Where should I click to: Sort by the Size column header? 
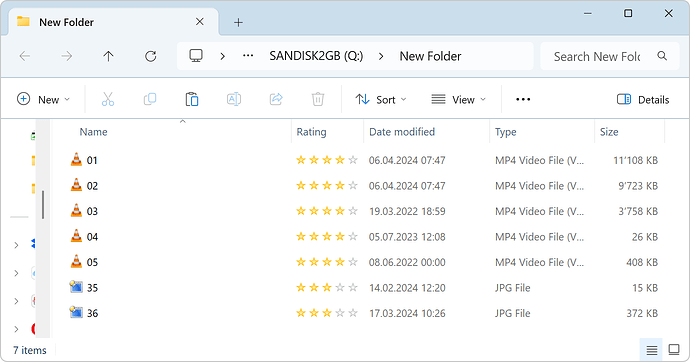click(609, 132)
